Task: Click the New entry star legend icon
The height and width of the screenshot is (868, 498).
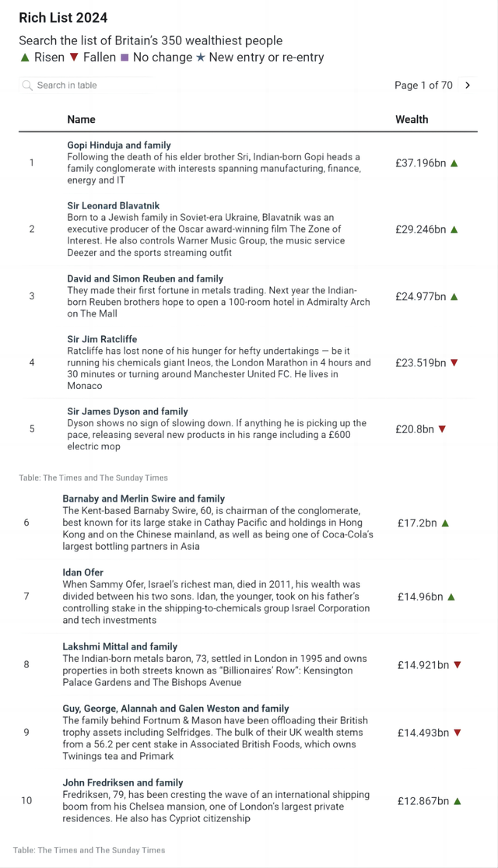Action: pos(201,58)
